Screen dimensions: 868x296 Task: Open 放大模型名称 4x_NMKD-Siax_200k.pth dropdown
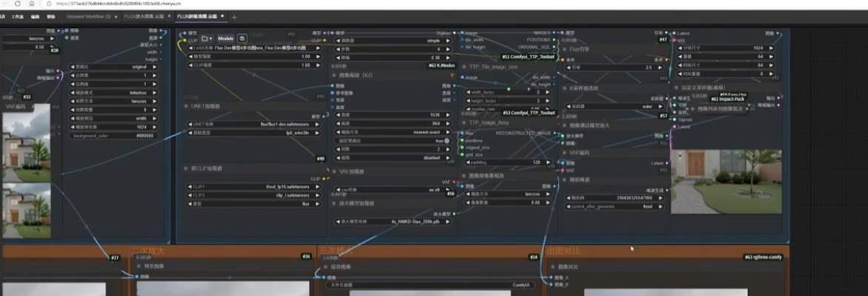393,221
